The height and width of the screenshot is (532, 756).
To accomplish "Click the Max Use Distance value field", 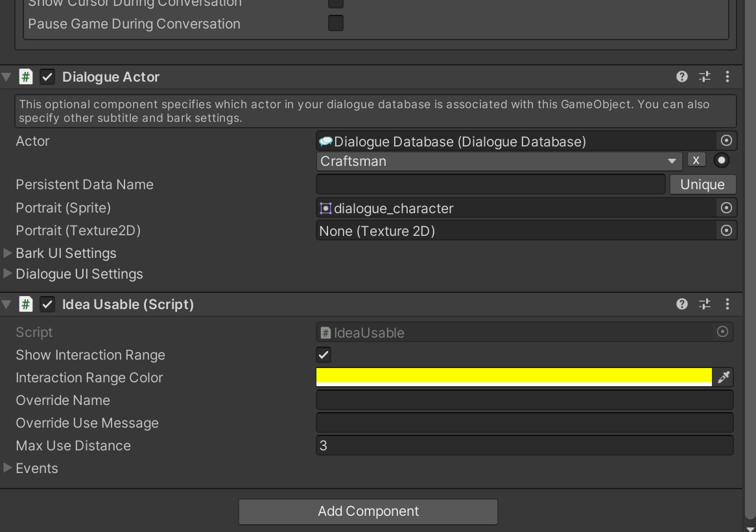I will pyautogui.click(x=525, y=445).
